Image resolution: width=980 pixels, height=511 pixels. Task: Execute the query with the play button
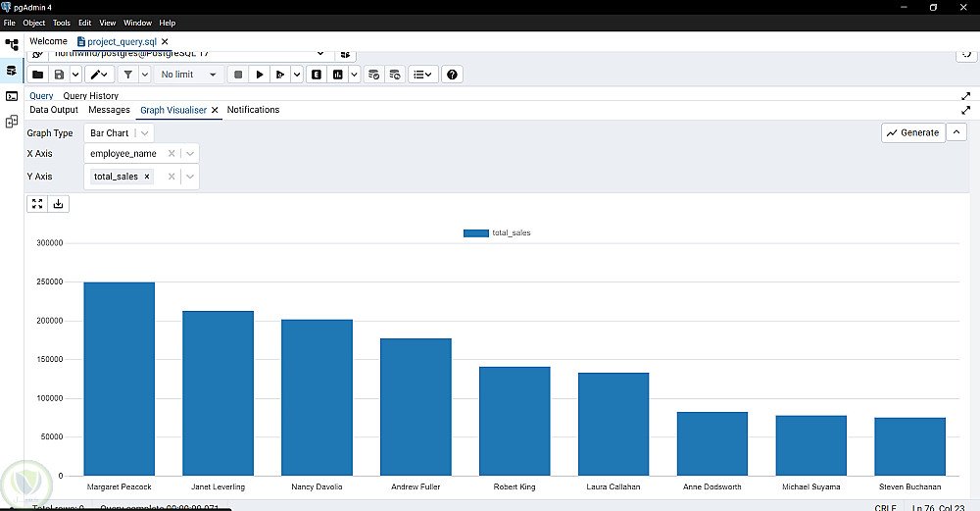coord(260,75)
